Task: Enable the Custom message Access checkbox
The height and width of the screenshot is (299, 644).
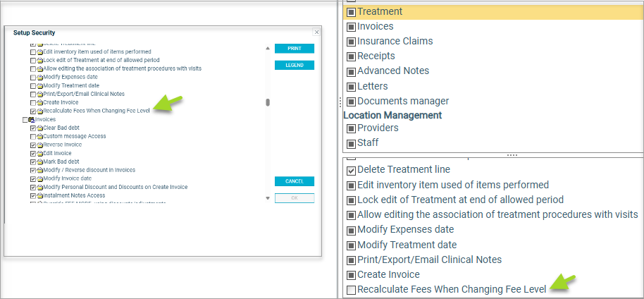Action: [x=33, y=137]
